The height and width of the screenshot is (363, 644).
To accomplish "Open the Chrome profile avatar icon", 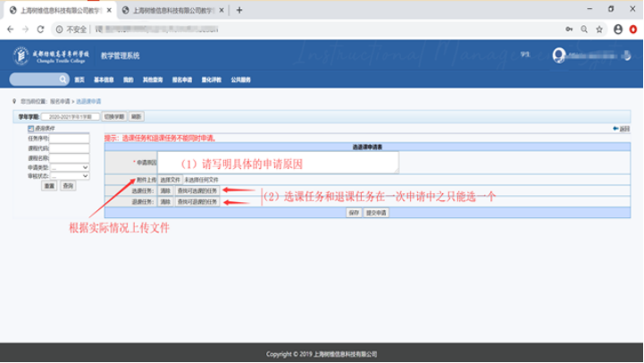I will pyautogui.click(x=617, y=29).
